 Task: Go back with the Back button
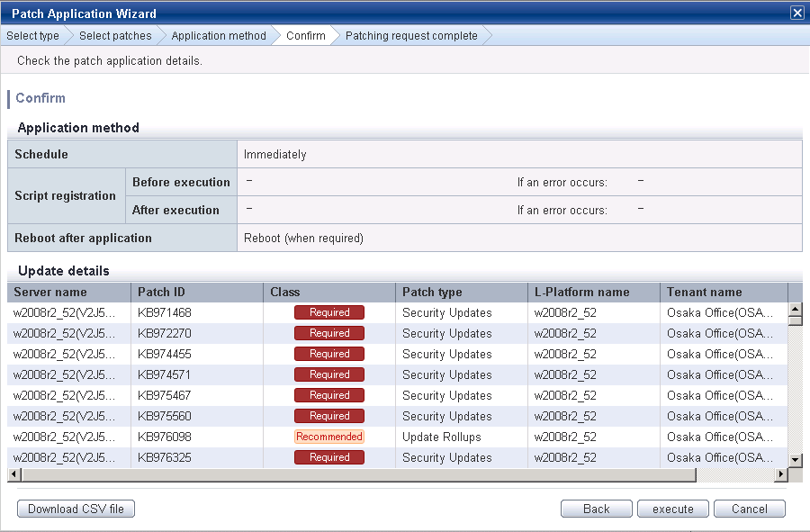pyautogui.click(x=596, y=509)
